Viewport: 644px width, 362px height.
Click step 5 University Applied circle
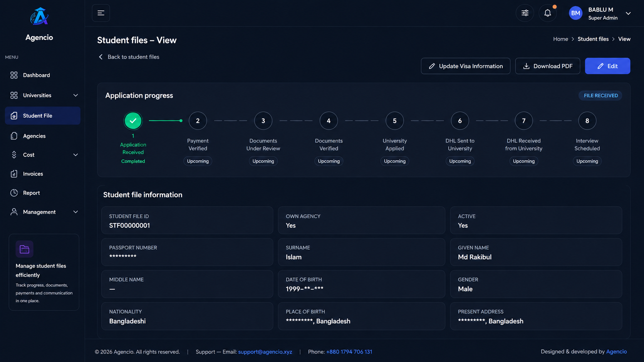394,121
